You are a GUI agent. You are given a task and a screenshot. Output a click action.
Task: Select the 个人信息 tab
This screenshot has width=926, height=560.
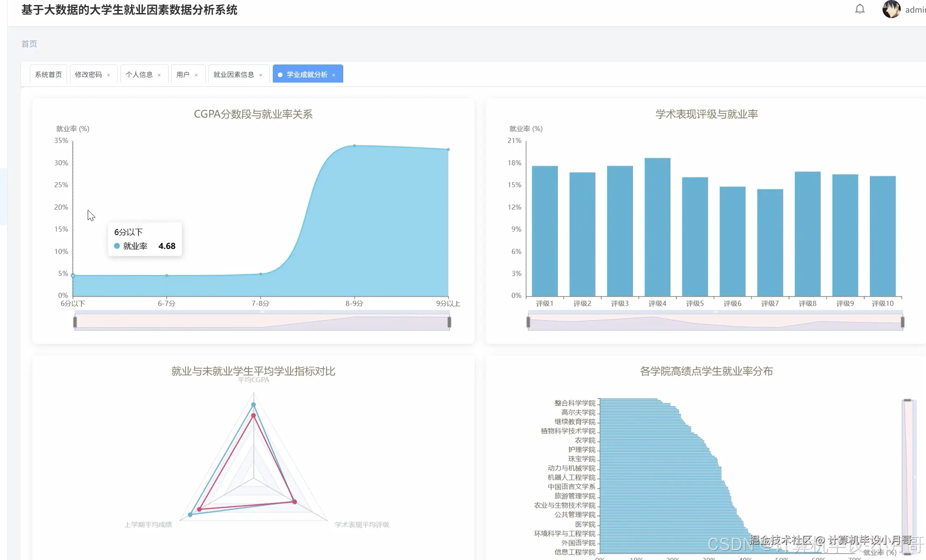tap(139, 75)
